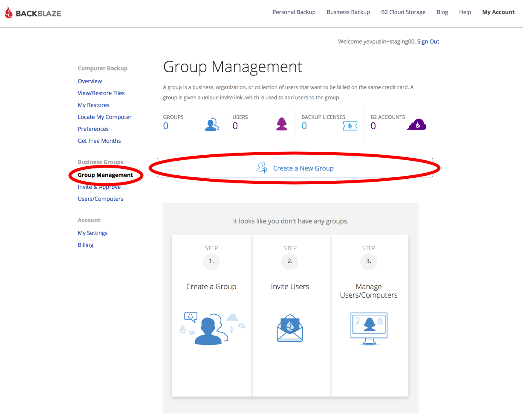Screen dimensions: 523x420
Task: Click the Computer Backup section header
Action: click(103, 68)
